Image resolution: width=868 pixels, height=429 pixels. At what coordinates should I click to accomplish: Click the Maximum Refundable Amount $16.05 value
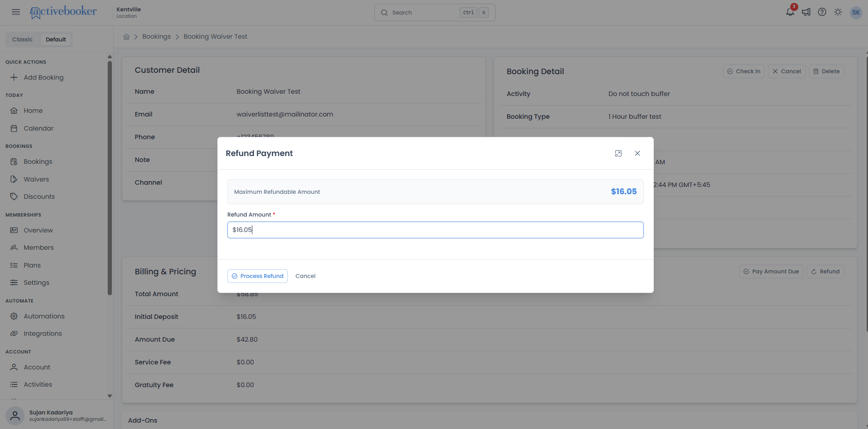point(624,192)
